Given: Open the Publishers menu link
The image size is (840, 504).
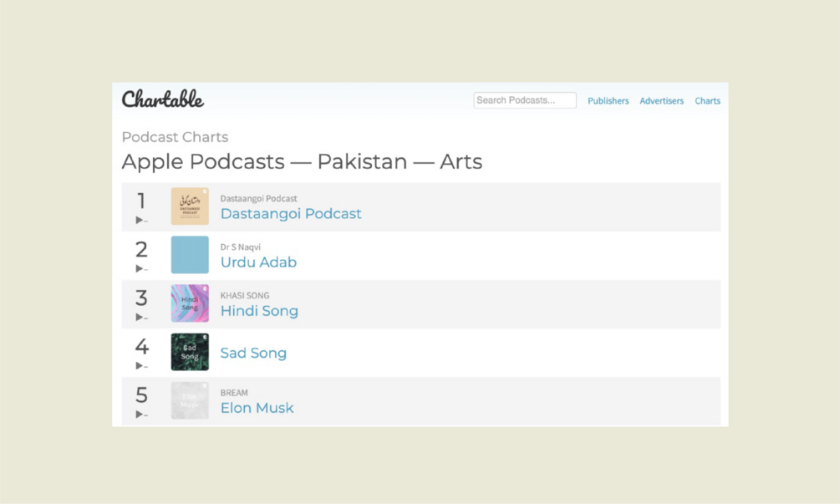Looking at the screenshot, I should 608,101.
